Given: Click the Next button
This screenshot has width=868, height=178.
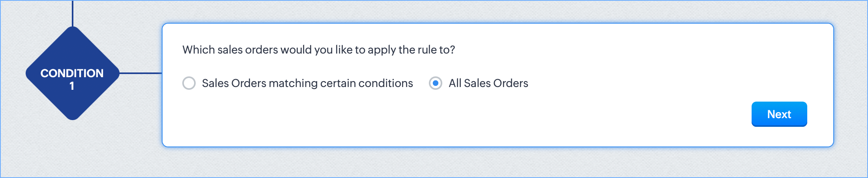Looking at the screenshot, I should coord(779,114).
